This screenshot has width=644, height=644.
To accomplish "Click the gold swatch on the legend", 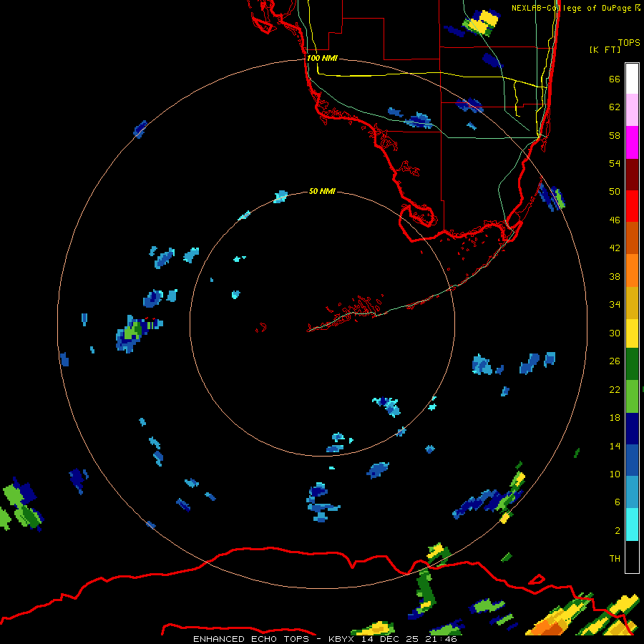I will pos(632,302).
